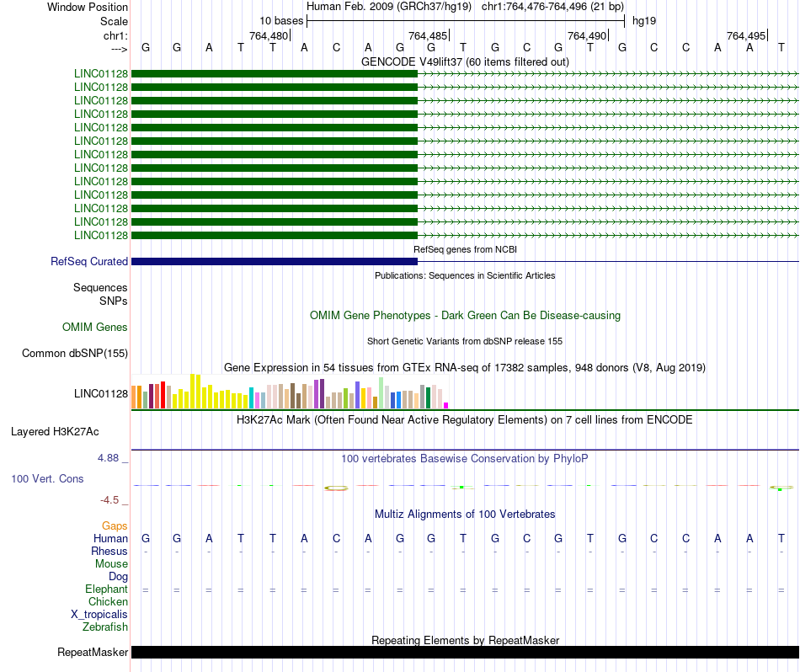Viewport: 800px width, 672px height.
Task: Click the hg19 label beside the scale bar
Action: click(644, 21)
